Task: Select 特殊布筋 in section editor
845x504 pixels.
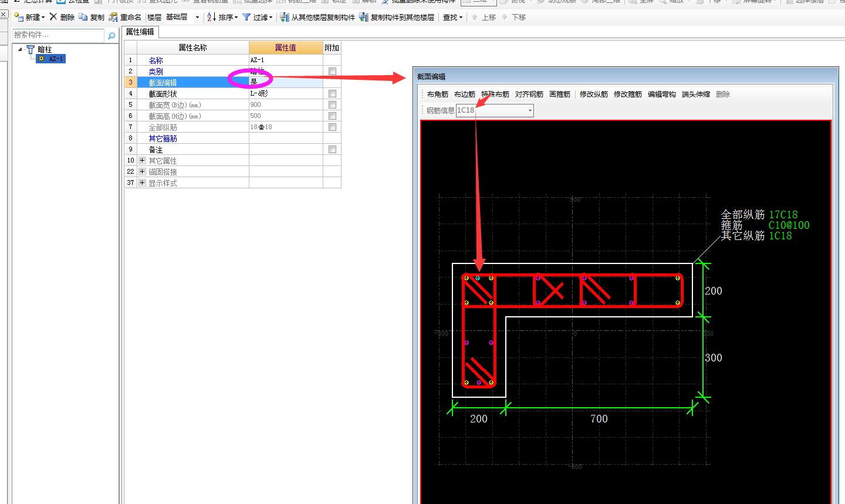Action: [495, 94]
